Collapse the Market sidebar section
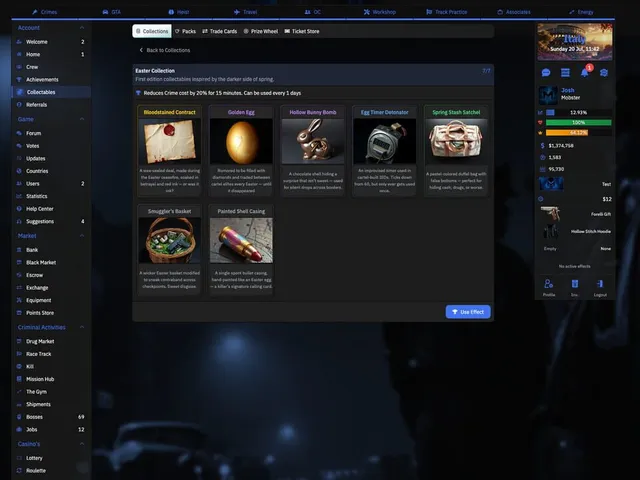The width and height of the screenshot is (640, 480). [82, 236]
